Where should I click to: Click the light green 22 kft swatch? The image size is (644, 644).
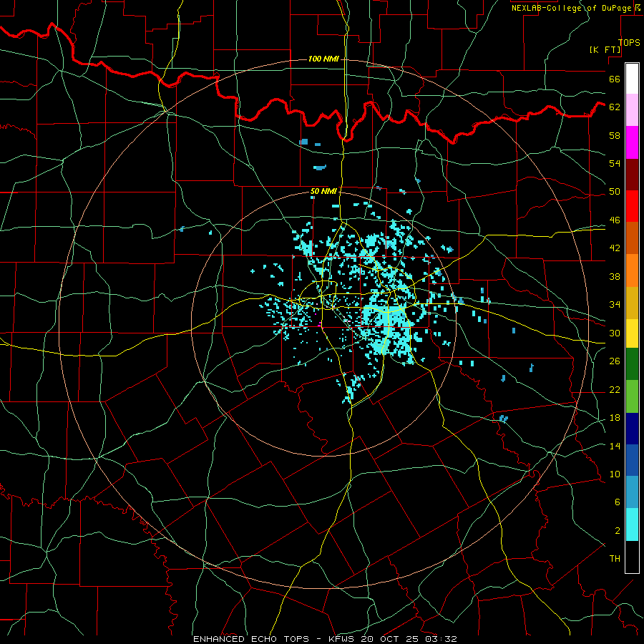click(632, 396)
